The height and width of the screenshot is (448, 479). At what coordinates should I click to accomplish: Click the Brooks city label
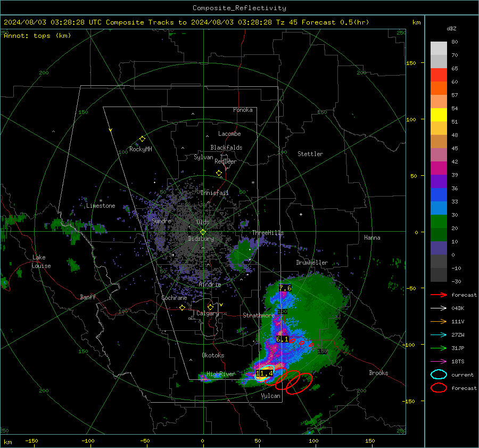378,373
